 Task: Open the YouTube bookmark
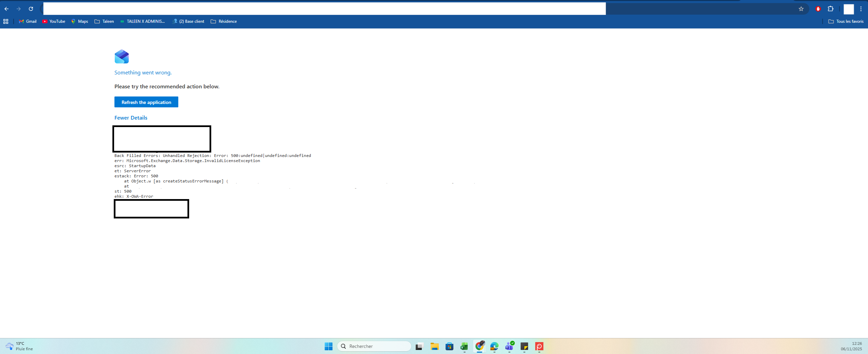point(54,21)
